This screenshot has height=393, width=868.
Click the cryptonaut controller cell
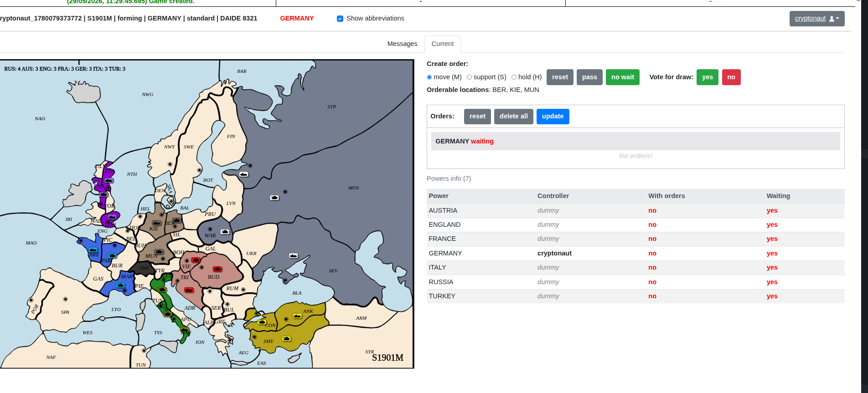tap(554, 253)
